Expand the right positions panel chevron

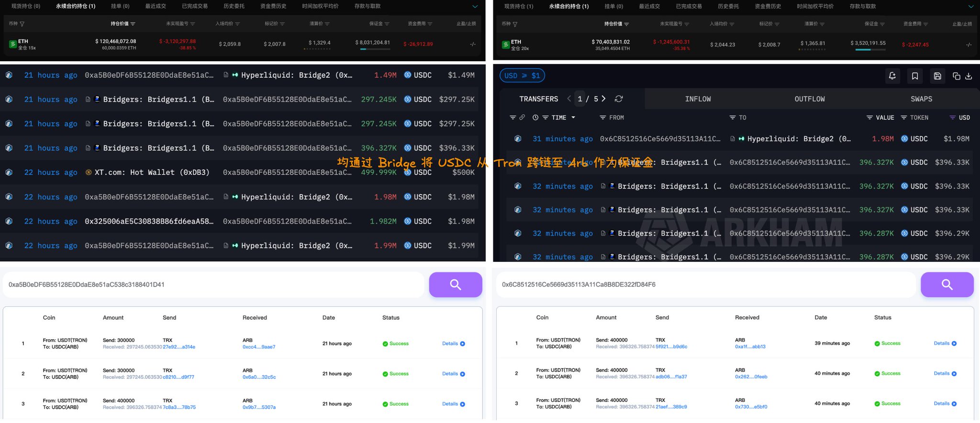click(x=970, y=7)
